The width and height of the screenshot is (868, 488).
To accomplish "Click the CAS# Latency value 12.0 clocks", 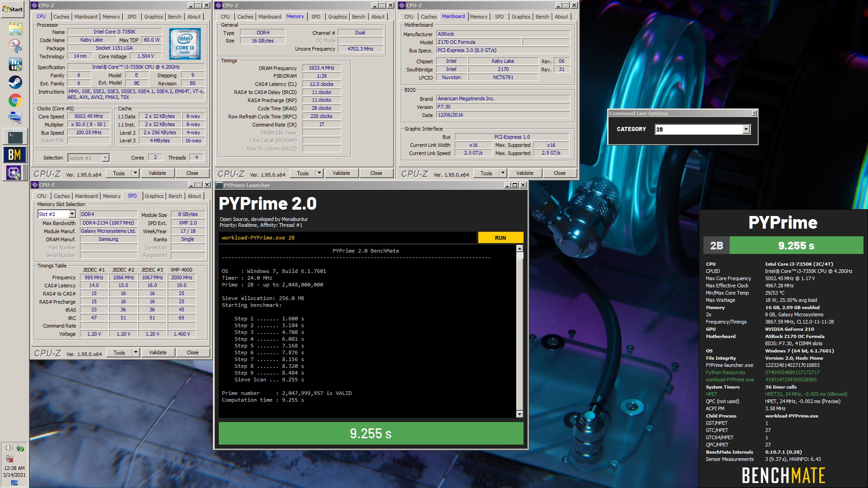I will coord(321,84).
